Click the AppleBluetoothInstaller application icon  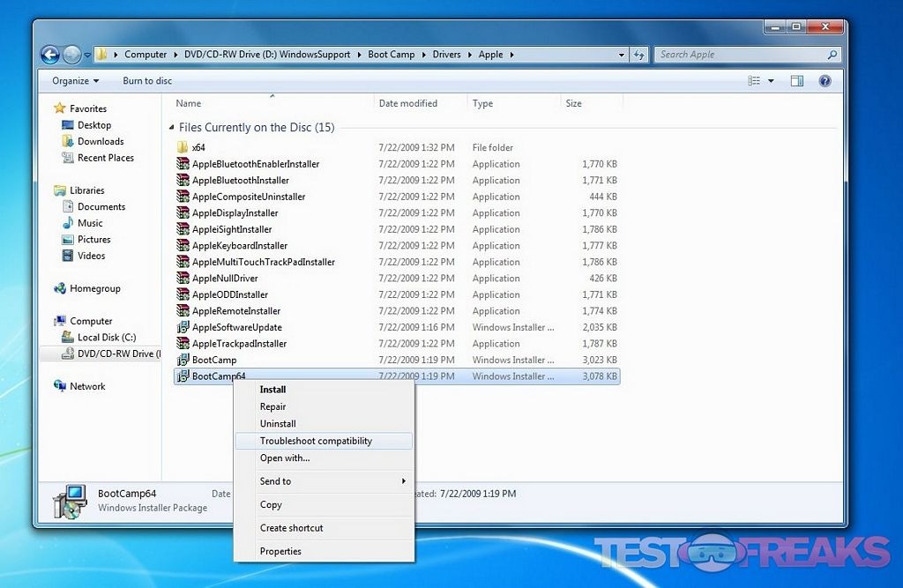pos(183,181)
